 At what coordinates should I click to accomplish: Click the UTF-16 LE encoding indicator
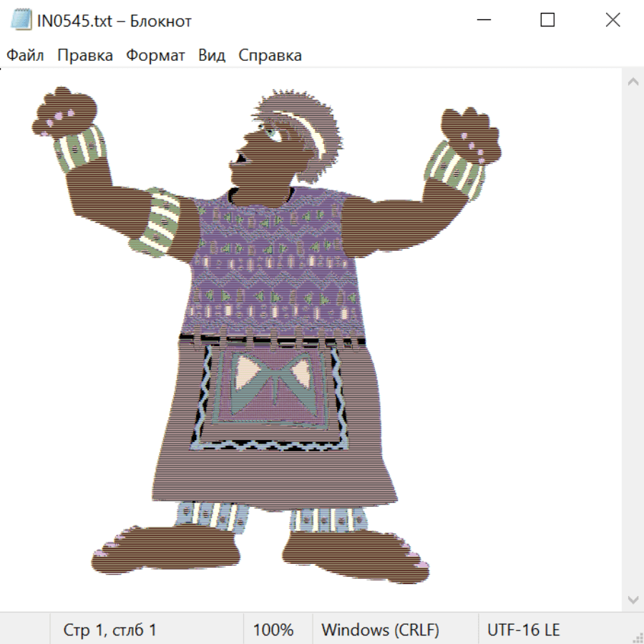click(523, 630)
